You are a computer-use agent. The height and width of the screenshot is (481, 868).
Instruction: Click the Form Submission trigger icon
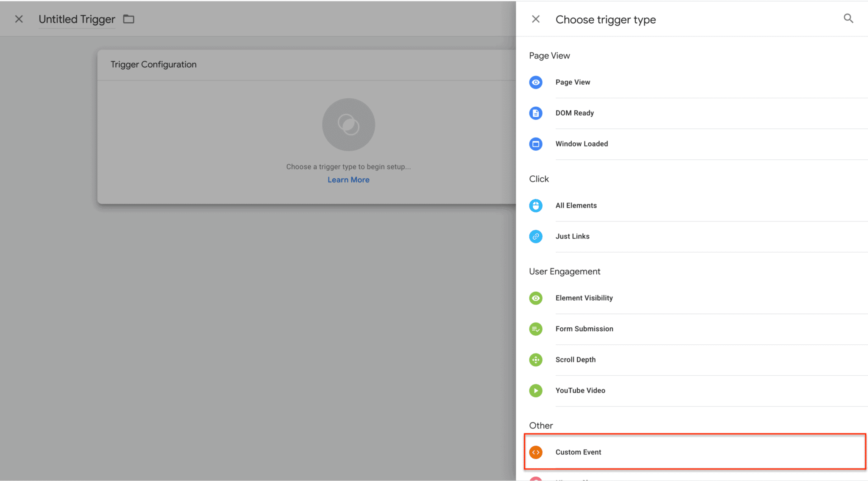tap(536, 329)
